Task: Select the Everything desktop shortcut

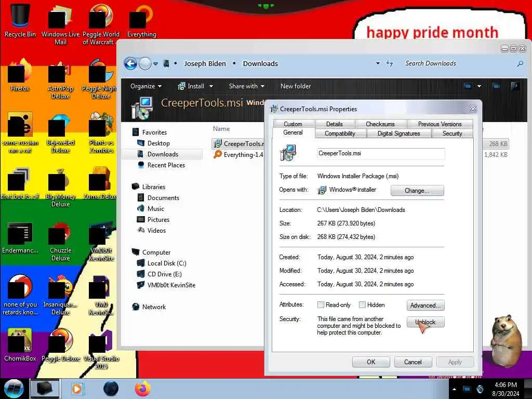Action: pyautogui.click(x=141, y=20)
